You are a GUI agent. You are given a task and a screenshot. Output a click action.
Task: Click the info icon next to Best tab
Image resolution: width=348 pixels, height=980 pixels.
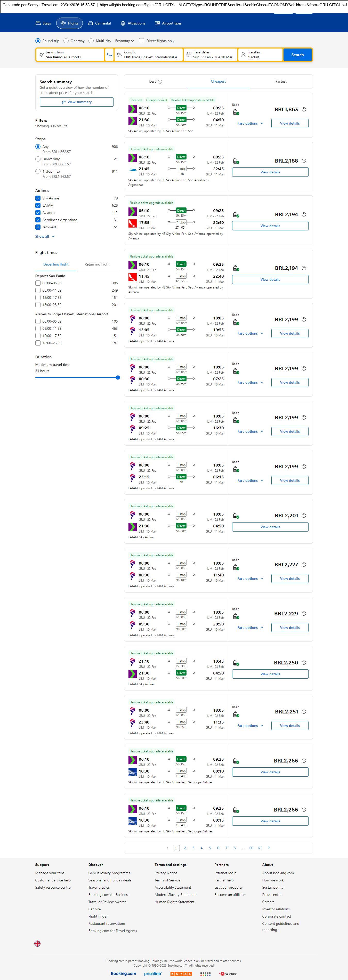coord(160,82)
